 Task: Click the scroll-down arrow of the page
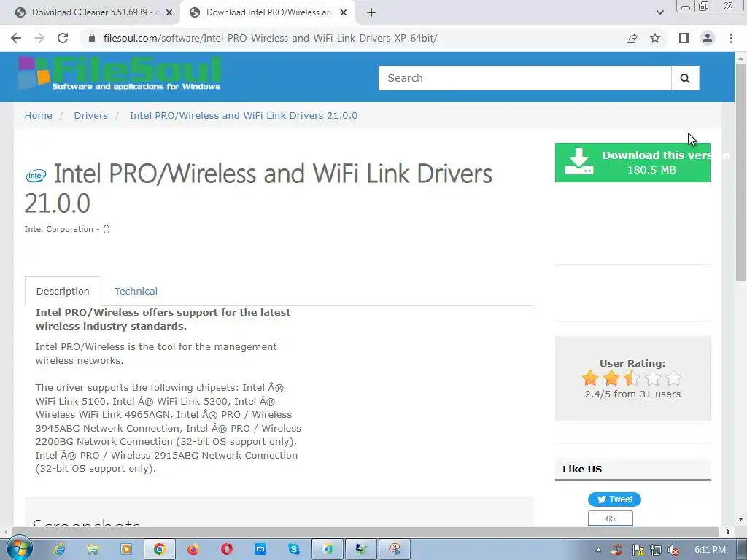pyautogui.click(x=741, y=518)
